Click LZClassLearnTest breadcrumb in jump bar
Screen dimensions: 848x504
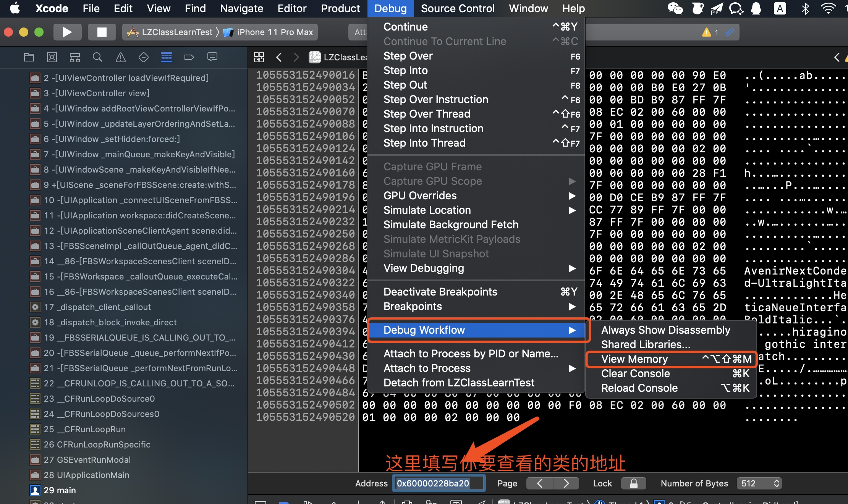pyautogui.click(x=338, y=57)
